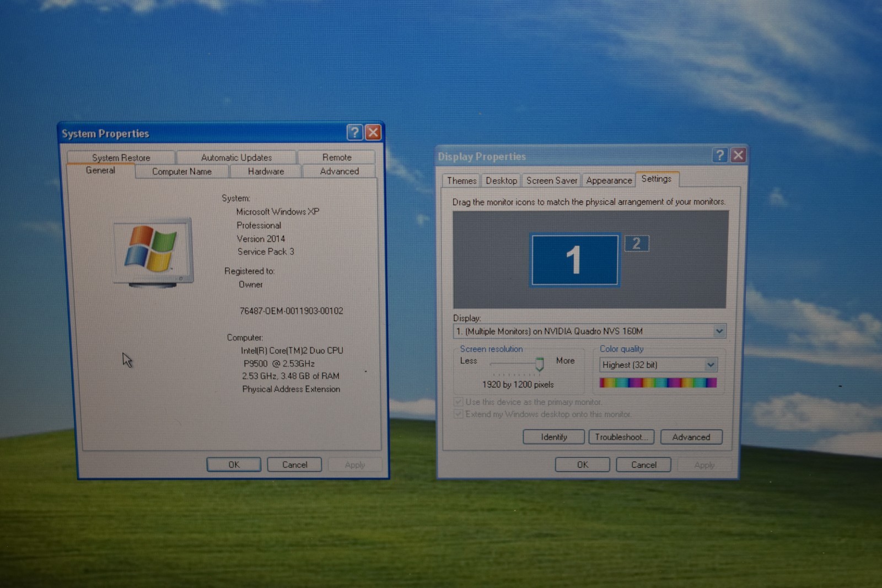Image resolution: width=882 pixels, height=588 pixels.
Task: Select monitor 1 icon in display arrangement
Action: 574,260
